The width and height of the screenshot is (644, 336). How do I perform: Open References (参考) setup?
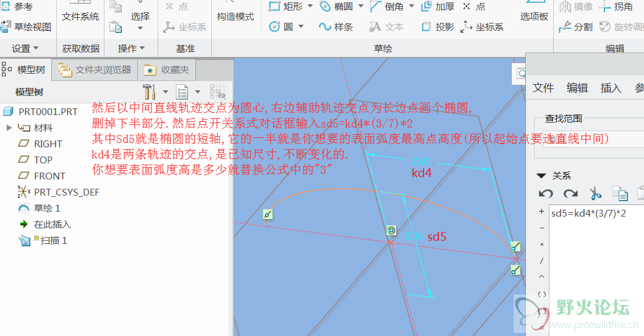tap(17, 7)
